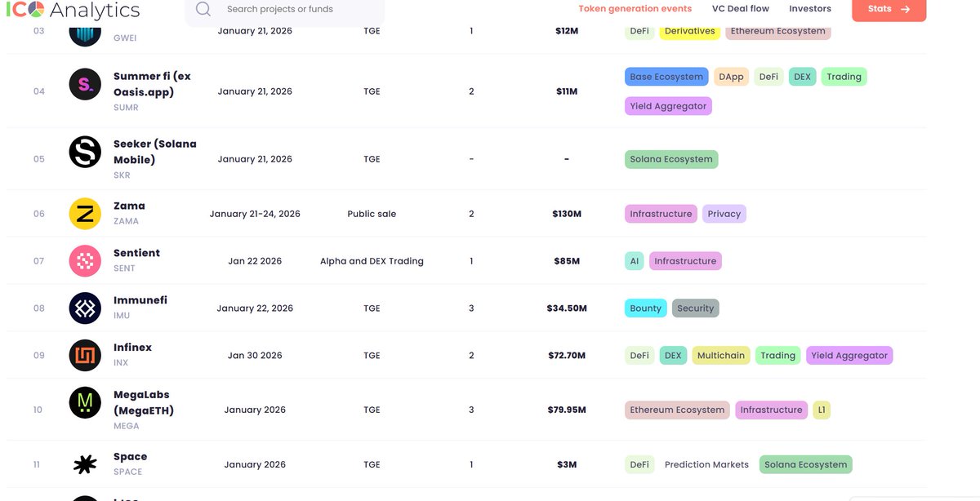Open the Space star logo
980x501 pixels.
85,465
